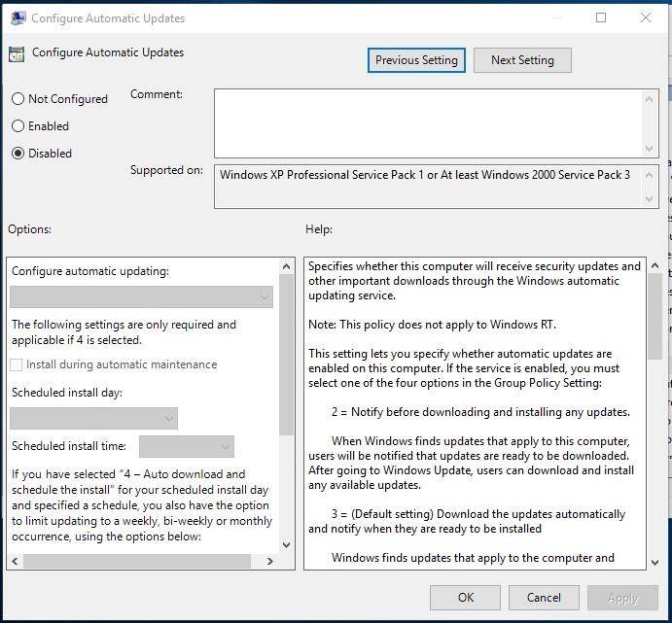The image size is (672, 623).
Task: Click the Options pane vertical scrollbar thumb
Action: 286,355
